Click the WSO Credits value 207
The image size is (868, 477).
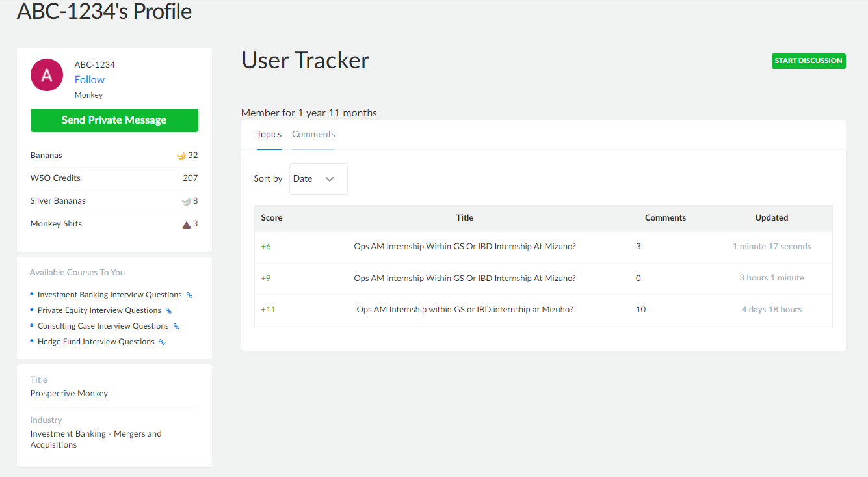point(191,178)
